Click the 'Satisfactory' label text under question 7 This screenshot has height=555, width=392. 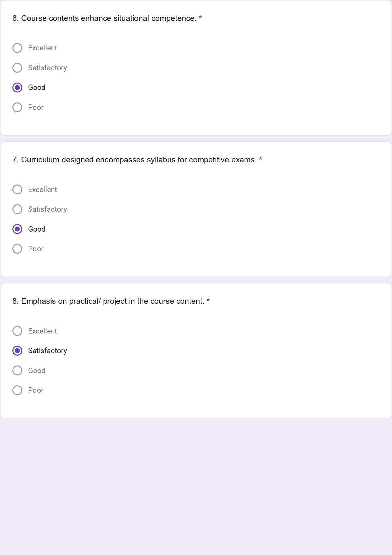click(x=47, y=209)
